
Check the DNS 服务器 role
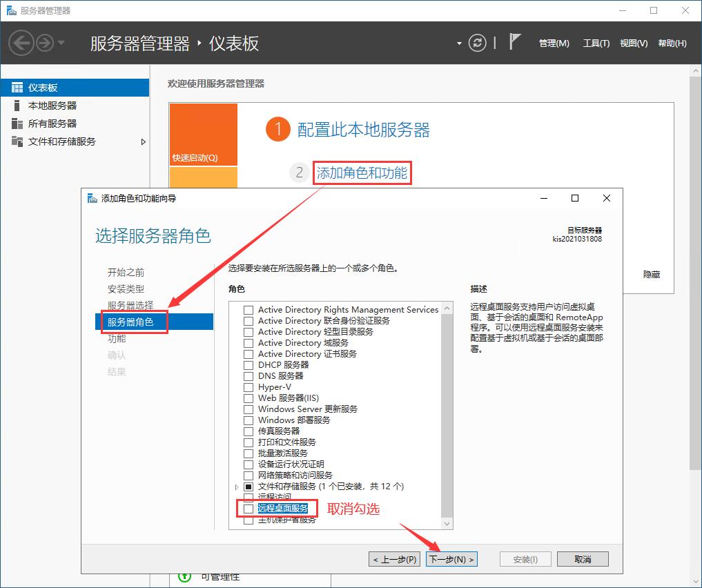click(x=248, y=376)
